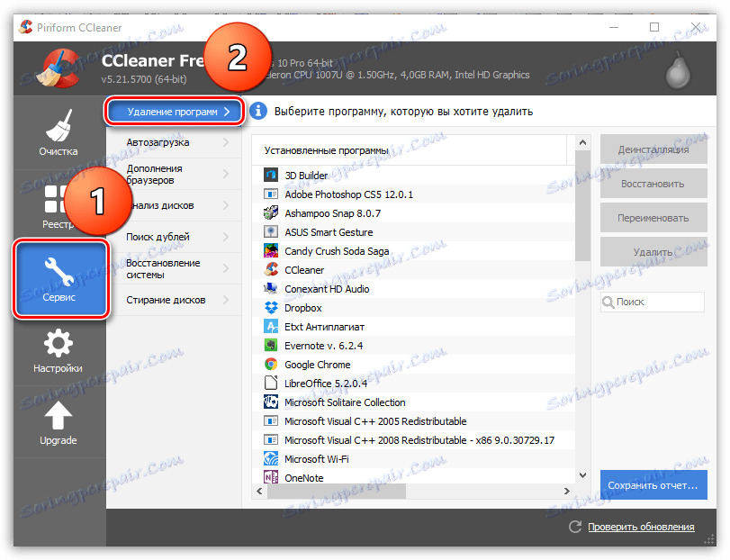
Task: Click the Candy Crush Soda Saga icon
Action: [271, 251]
